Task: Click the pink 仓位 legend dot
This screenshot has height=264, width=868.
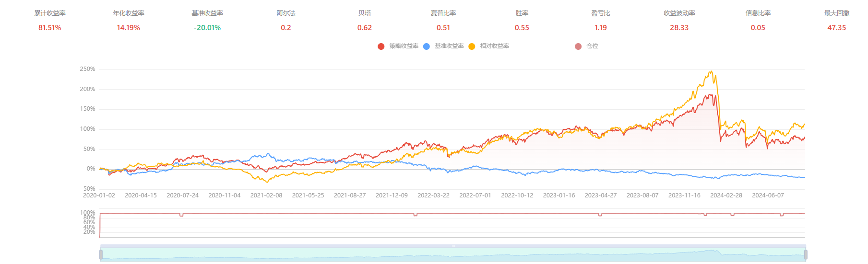Action: tap(578, 46)
